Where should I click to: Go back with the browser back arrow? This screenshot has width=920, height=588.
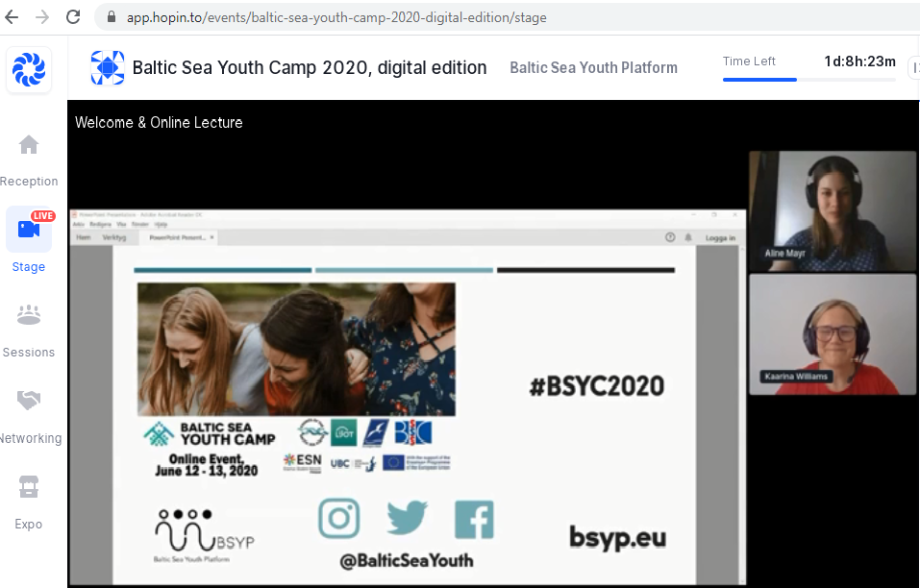click(x=12, y=17)
